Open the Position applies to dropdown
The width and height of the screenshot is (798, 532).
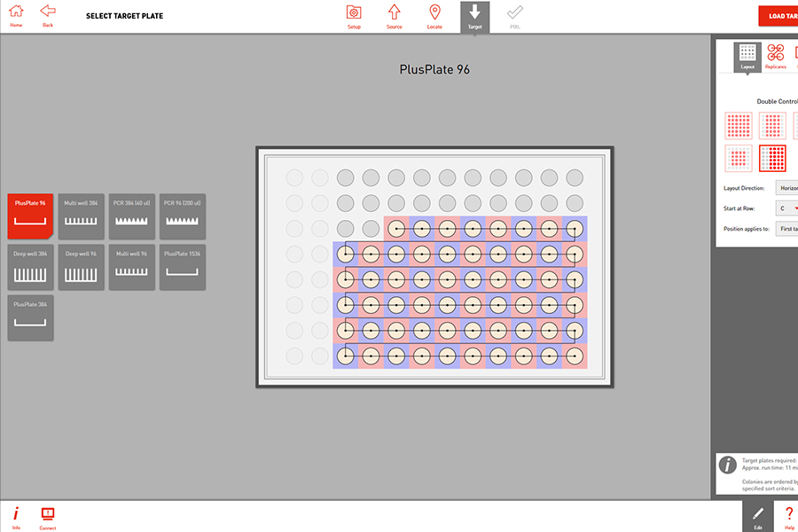[786, 229]
